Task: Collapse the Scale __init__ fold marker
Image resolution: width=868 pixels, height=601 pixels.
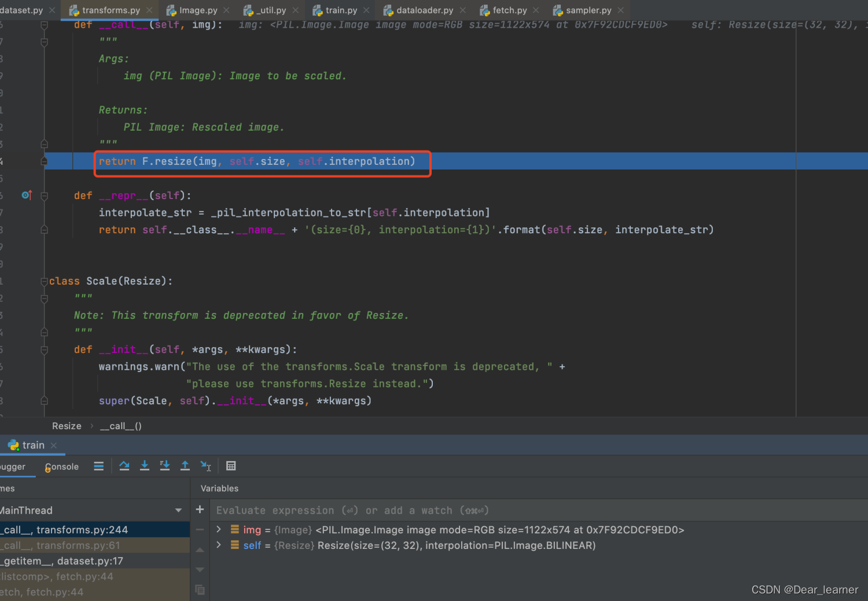Action: click(x=44, y=349)
